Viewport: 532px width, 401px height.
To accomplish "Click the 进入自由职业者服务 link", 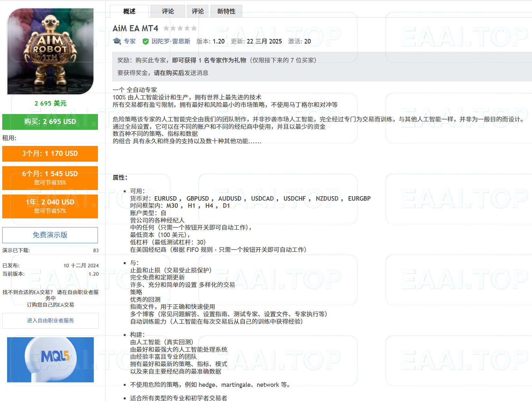I will (x=50, y=320).
